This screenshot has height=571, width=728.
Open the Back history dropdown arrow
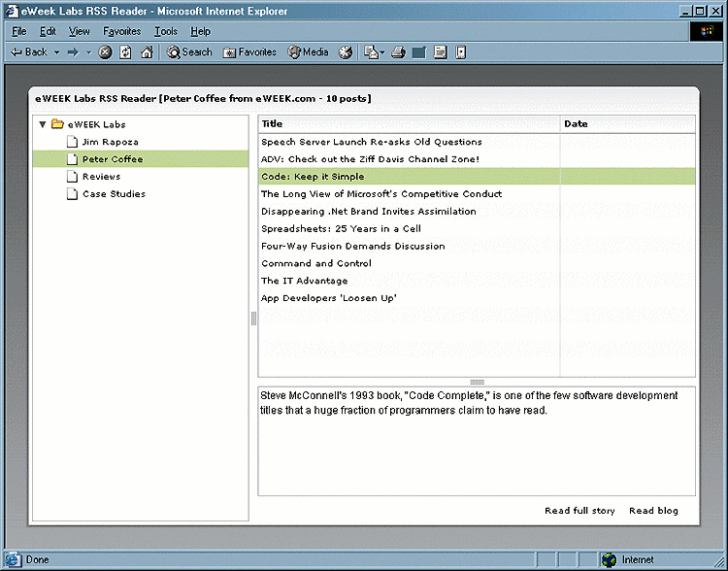click(x=56, y=52)
